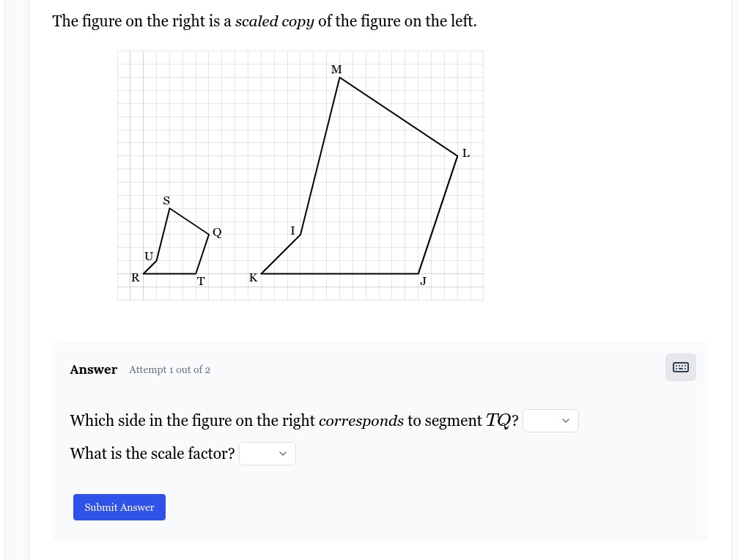This screenshot has height=560, width=738.
Task: Select vertex label Q on the left figure
Action: coord(217,232)
